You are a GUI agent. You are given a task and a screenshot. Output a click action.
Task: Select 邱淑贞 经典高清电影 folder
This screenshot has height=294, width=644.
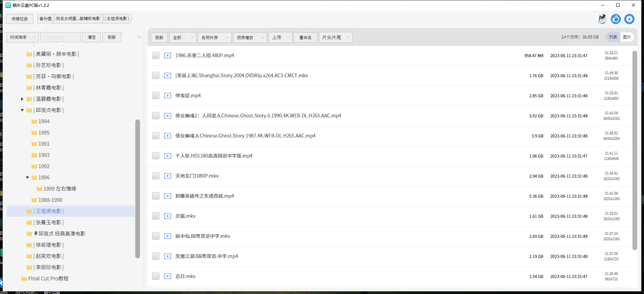[x=59, y=234]
